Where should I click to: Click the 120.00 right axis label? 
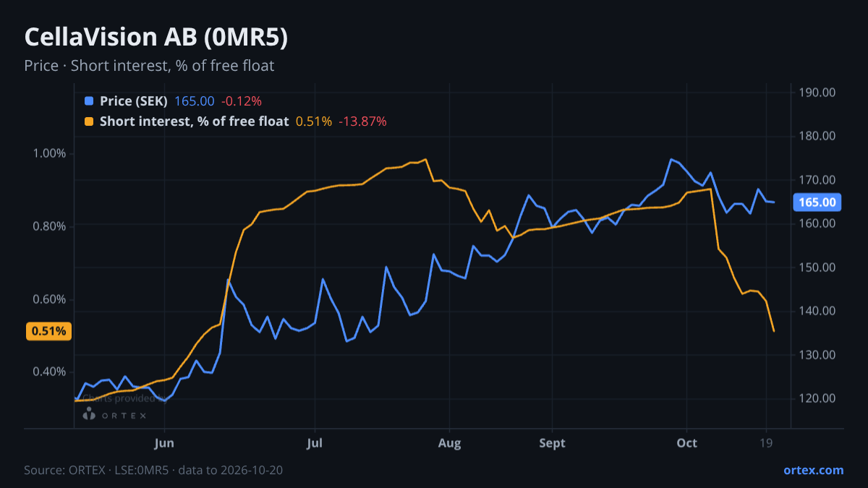tap(817, 398)
